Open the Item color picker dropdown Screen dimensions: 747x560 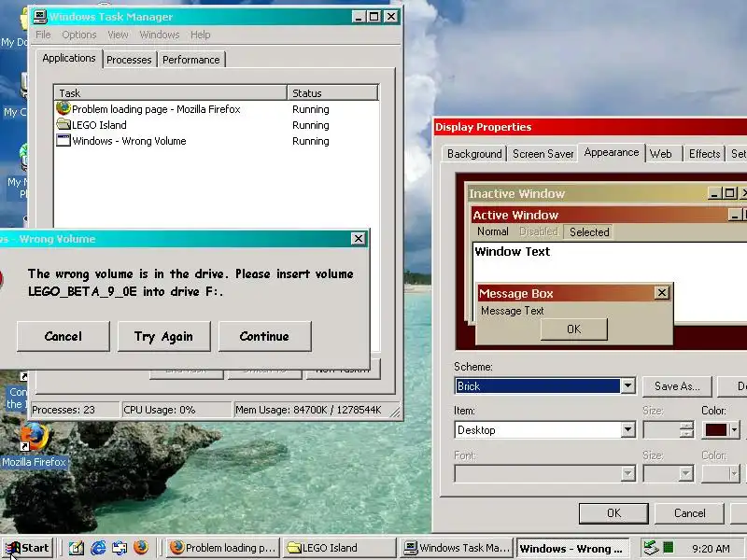point(721,430)
